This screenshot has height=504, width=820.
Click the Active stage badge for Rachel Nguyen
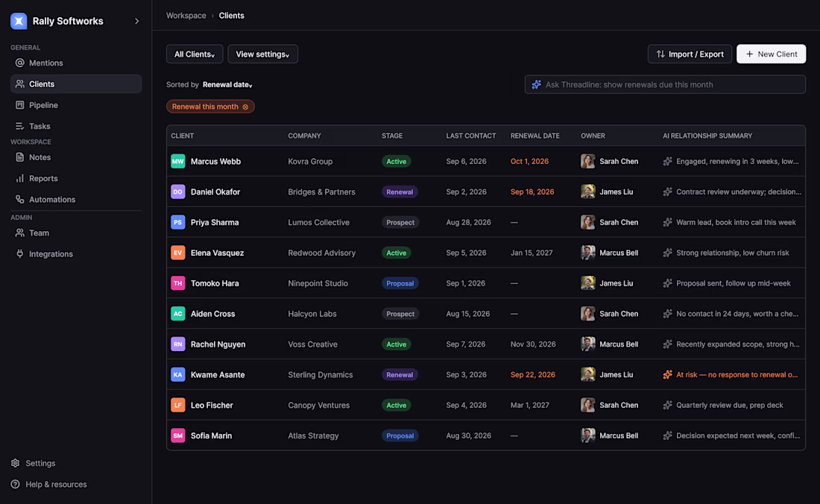(397, 344)
